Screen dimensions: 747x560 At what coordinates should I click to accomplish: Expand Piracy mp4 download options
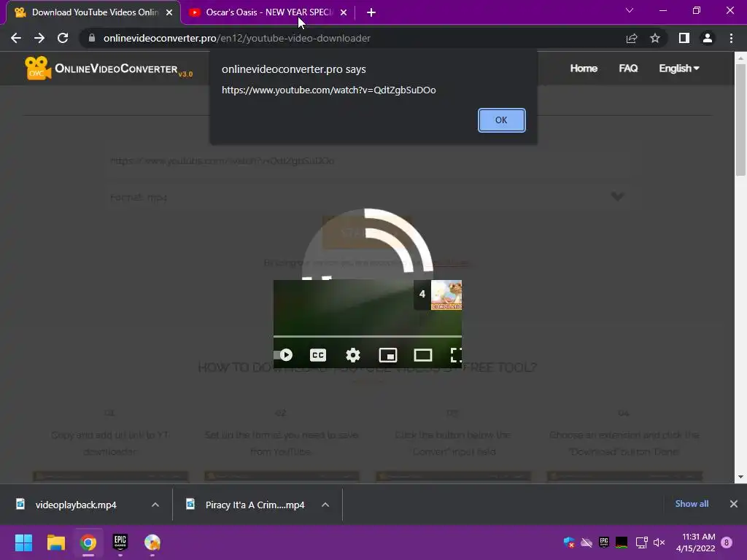325,505
